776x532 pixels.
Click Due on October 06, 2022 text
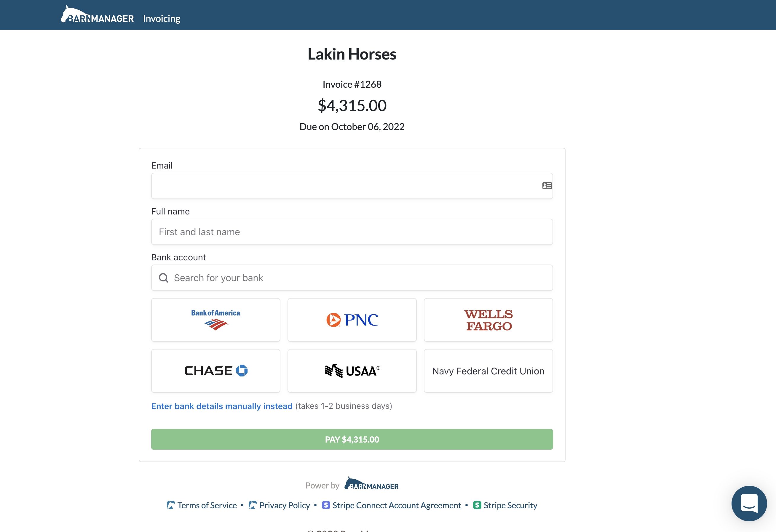click(352, 126)
